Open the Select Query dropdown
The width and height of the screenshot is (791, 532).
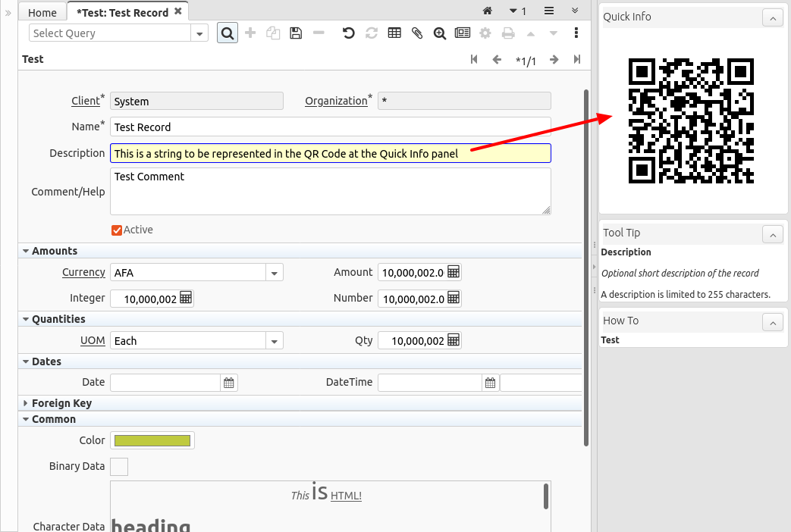pos(200,33)
